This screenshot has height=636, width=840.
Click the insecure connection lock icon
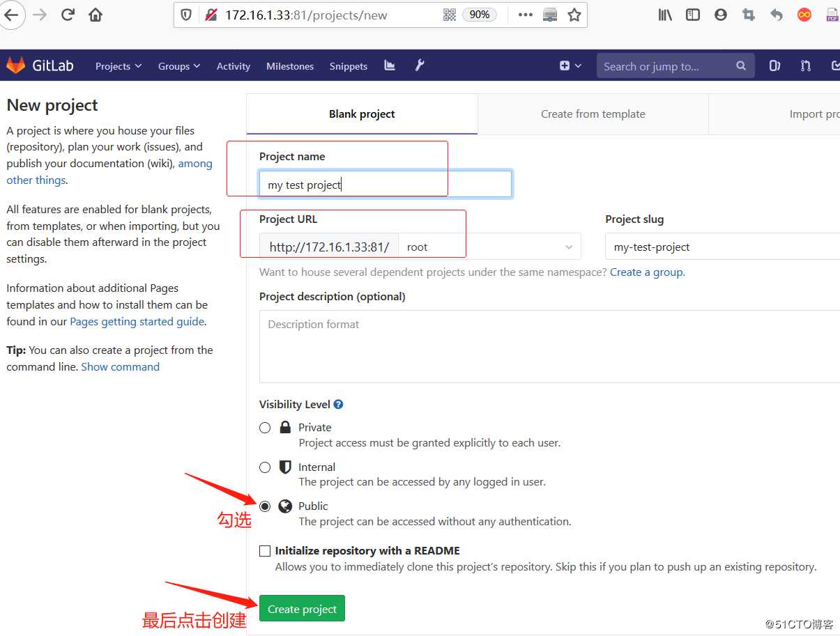point(211,15)
